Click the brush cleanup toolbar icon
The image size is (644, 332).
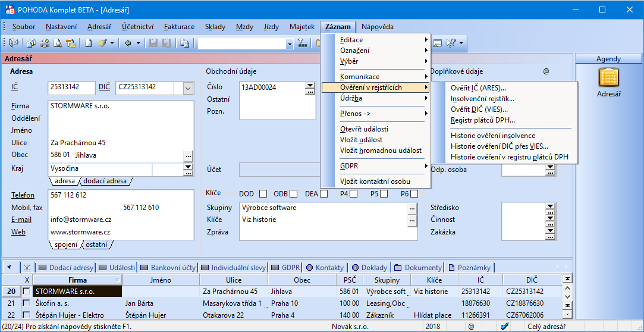[102, 43]
